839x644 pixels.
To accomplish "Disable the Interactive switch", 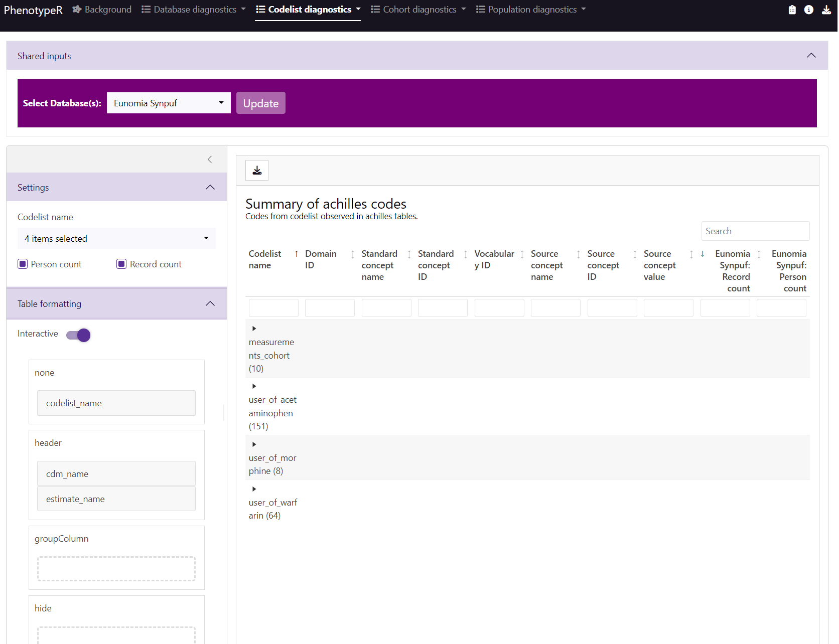I will point(79,335).
